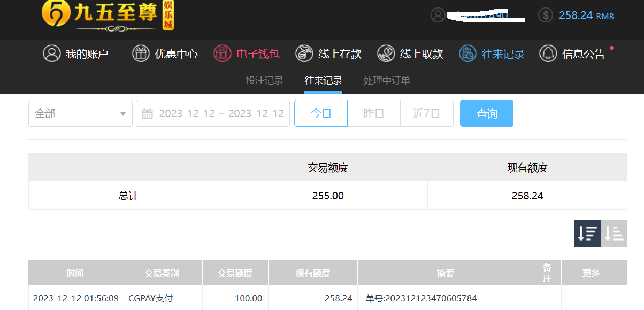The width and height of the screenshot is (644, 310).
Task: Switch to 往来记录 sub-tab
Action: [323, 81]
